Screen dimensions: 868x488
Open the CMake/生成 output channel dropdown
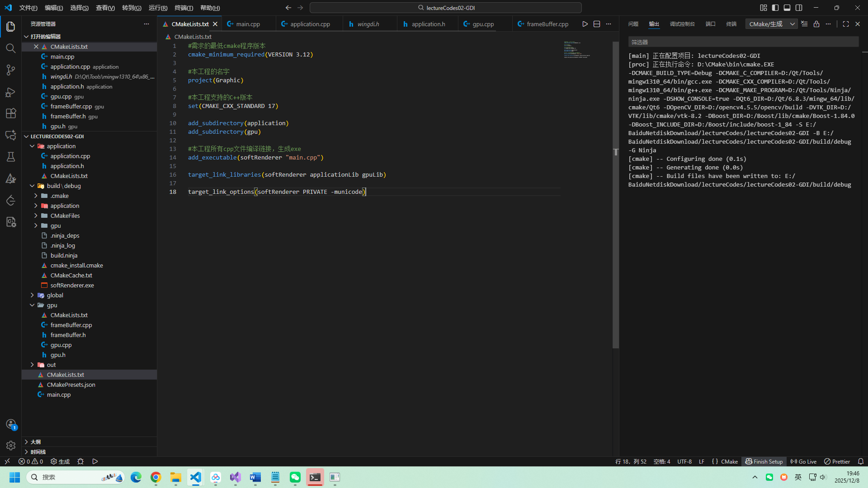click(x=771, y=24)
